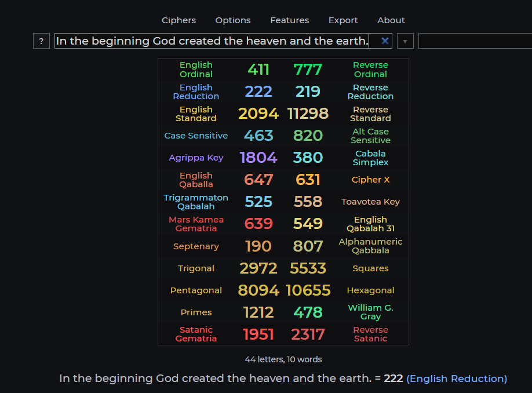Viewport: 532px width, 393px height.
Task: Select the Squares cipher label
Action: tap(370, 268)
